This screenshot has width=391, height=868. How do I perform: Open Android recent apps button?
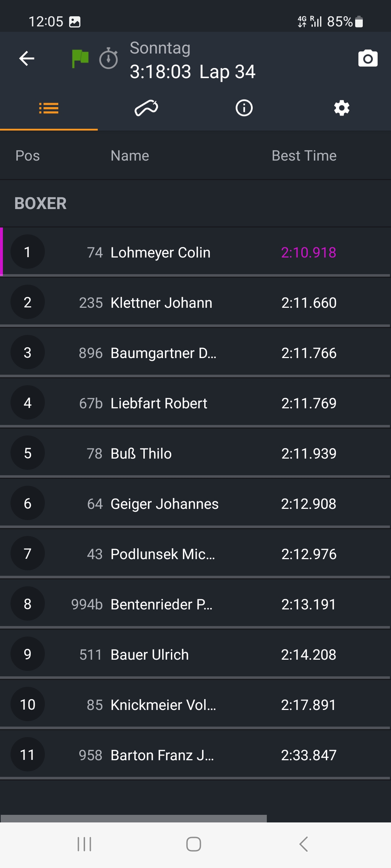(x=84, y=844)
